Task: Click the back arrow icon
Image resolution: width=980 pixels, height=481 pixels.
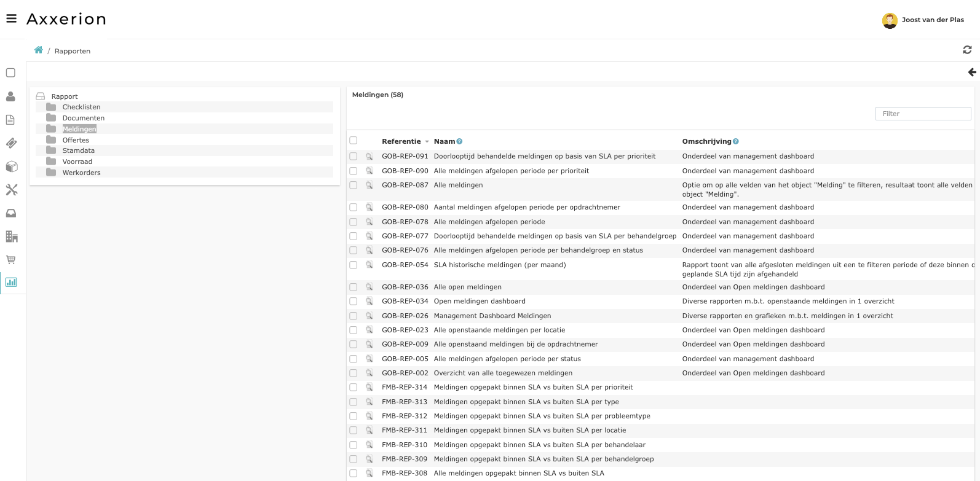Action: pyautogui.click(x=972, y=72)
